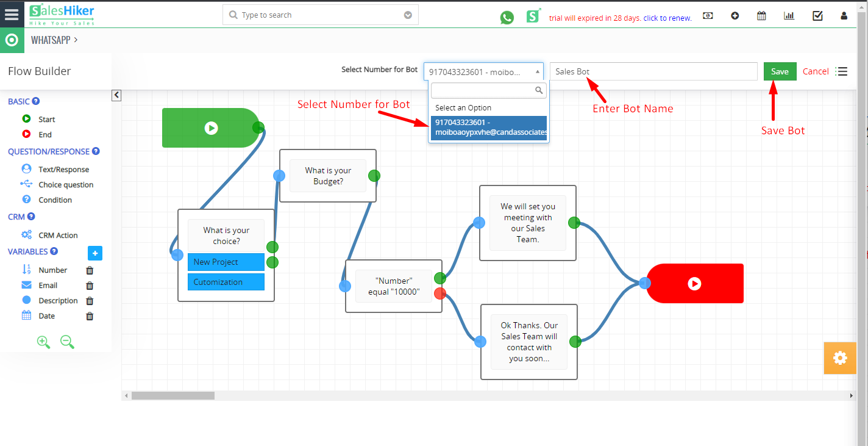868x446 pixels.
Task: Cancel the flow editing
Action: point(816,71)
